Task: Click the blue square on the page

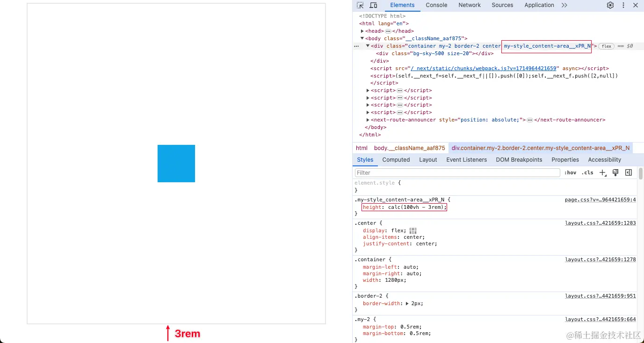Action: tap(176, 164)
